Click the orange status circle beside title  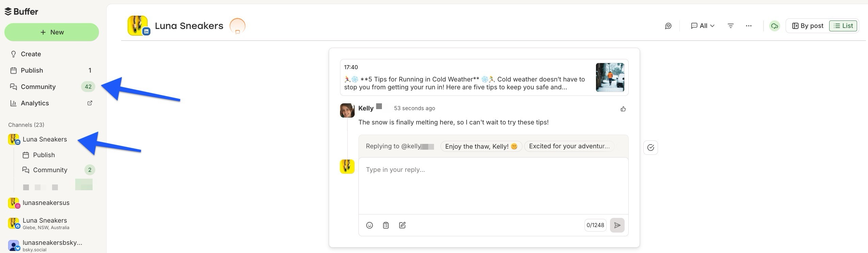tap(238, 26)
